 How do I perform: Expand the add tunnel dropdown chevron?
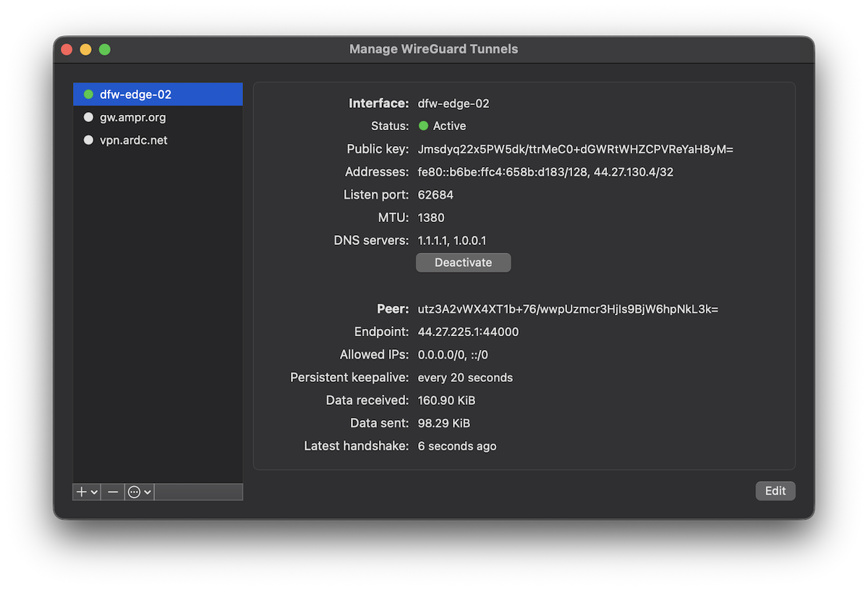pyautogui.click(x=95, y=492)
